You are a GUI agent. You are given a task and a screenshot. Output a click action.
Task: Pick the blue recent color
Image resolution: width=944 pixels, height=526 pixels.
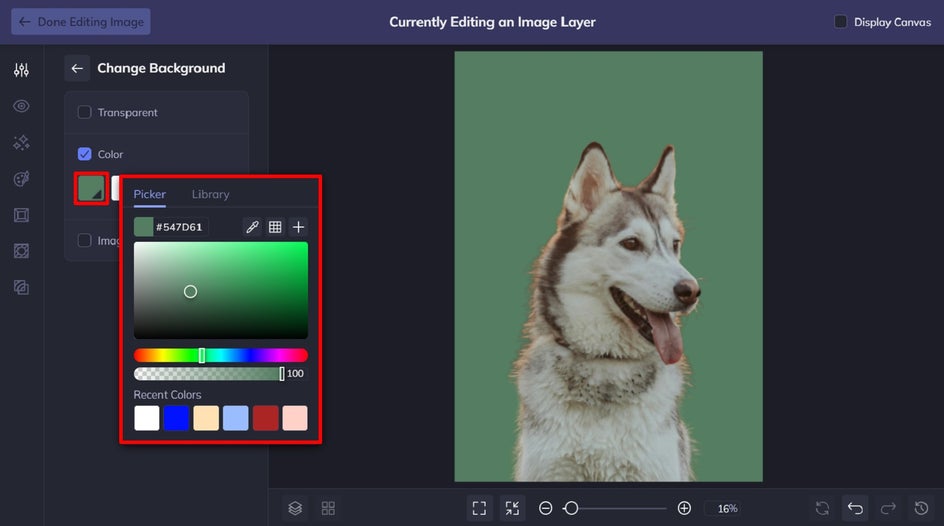click(x=176, y=418)
